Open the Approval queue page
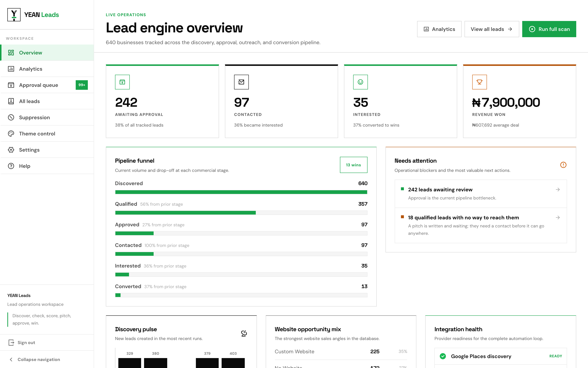The image size is (588, 368). (x=47, y=85)
